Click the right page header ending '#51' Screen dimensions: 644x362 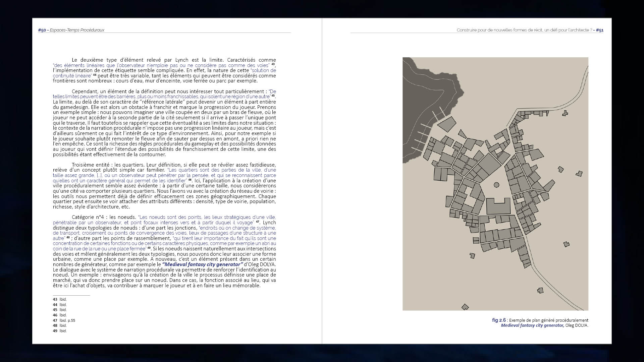(530, 30)
